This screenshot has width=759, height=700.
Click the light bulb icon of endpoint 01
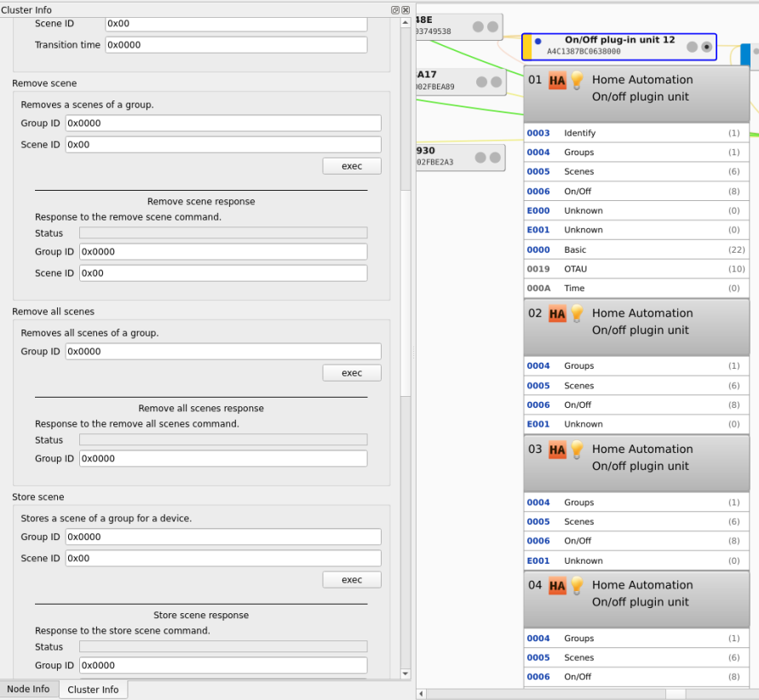pos(577,80)
